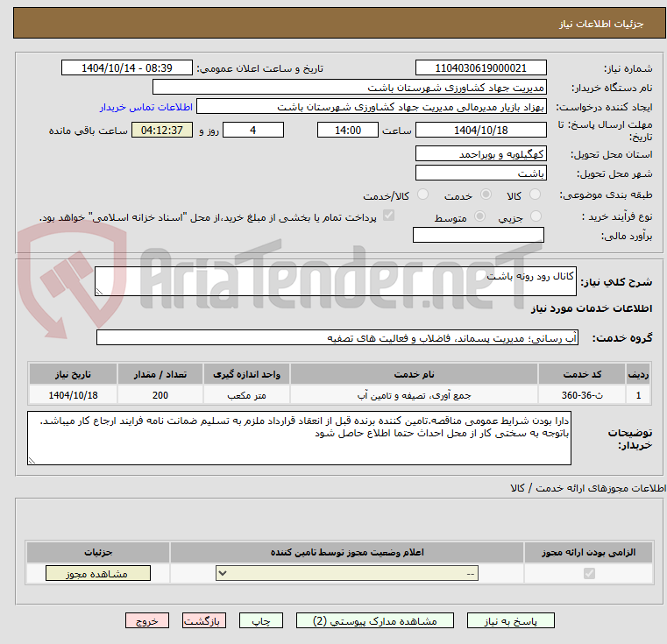Click the شماره نیاز field 1104030619000021

coord(480,67)
